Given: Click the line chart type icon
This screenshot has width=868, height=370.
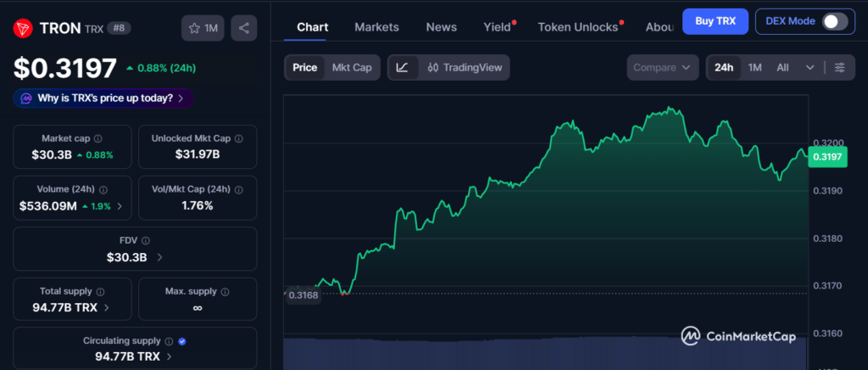Looking at the screenshot, I should (403, 67).
